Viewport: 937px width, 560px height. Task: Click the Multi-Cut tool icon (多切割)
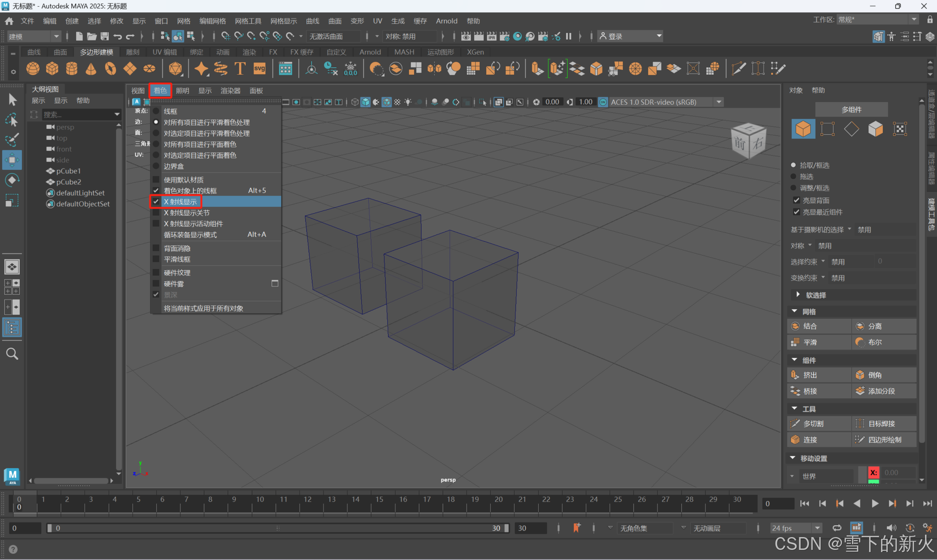[x=795, y=424]
